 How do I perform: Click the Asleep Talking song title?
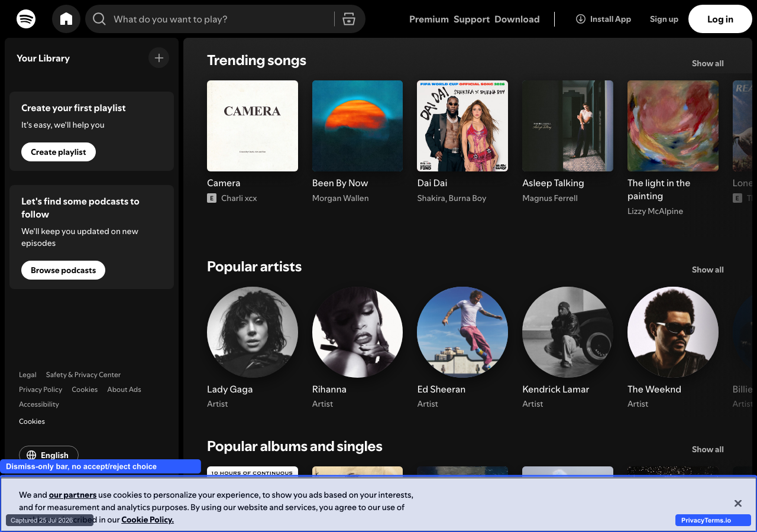click(x=553, y=183)
